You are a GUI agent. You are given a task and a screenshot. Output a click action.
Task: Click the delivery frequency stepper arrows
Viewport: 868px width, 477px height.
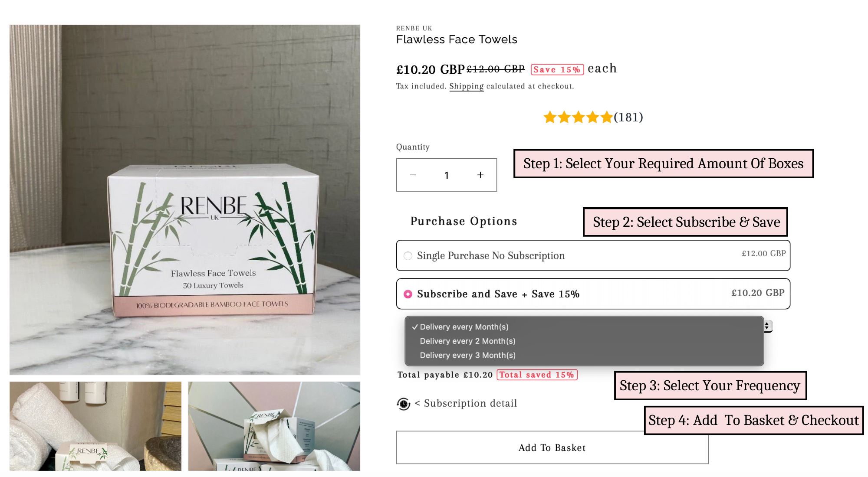767,326
